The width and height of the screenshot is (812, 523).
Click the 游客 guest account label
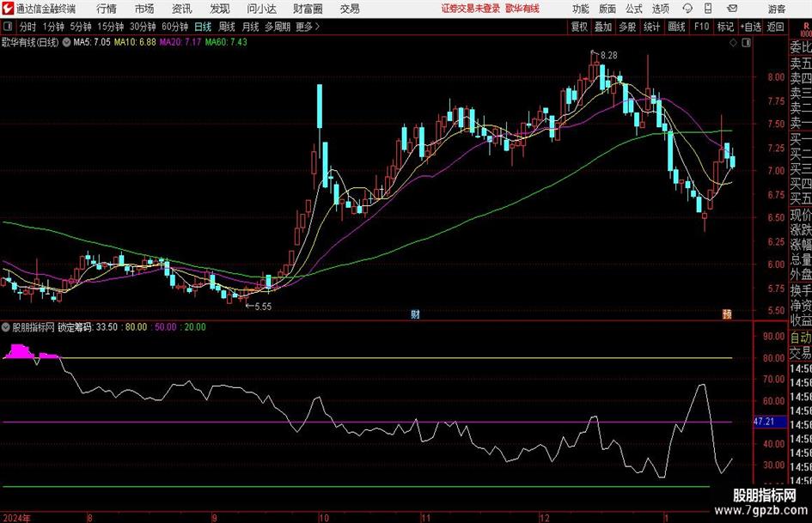tap(777, 9)
